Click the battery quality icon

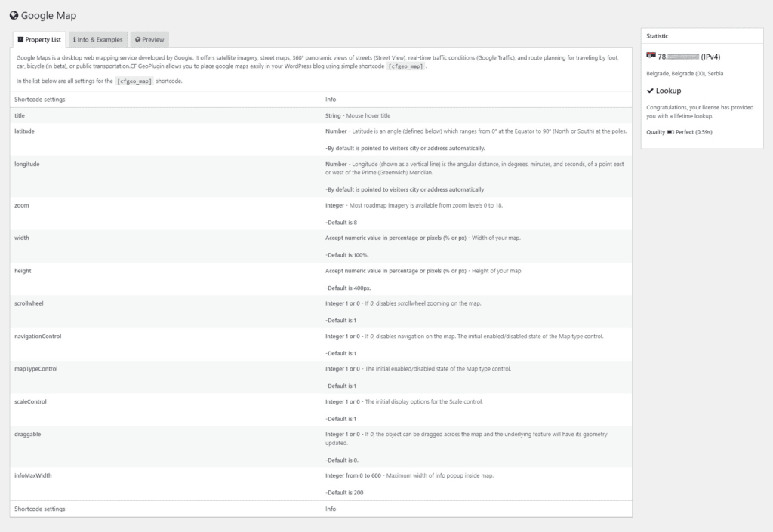pyautogui.click(x=670, y=132)
